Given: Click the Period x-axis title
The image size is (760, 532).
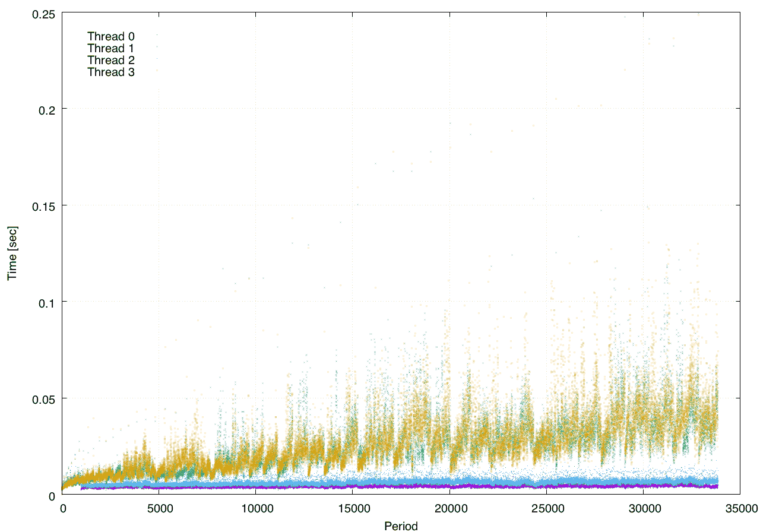Looking at the screenshot, I should pos(401,525).
